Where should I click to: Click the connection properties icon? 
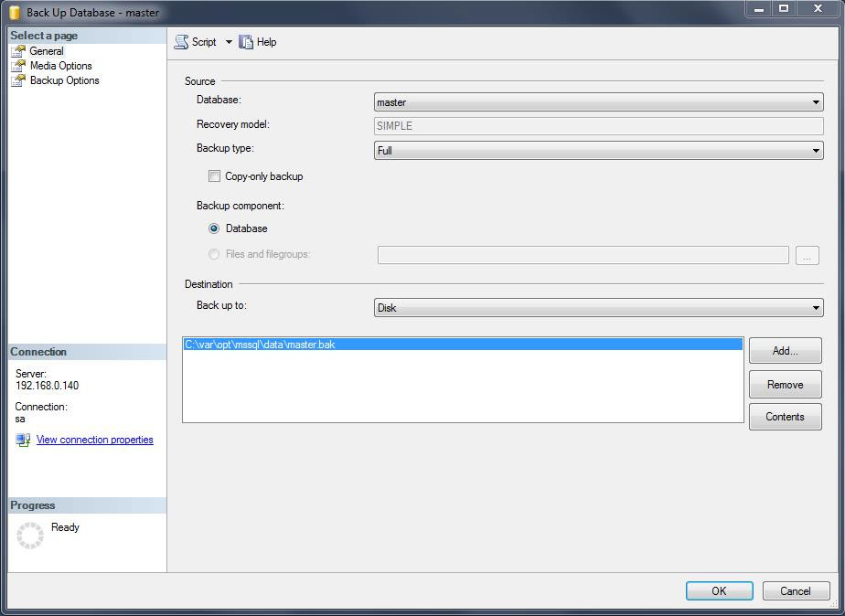24,440
